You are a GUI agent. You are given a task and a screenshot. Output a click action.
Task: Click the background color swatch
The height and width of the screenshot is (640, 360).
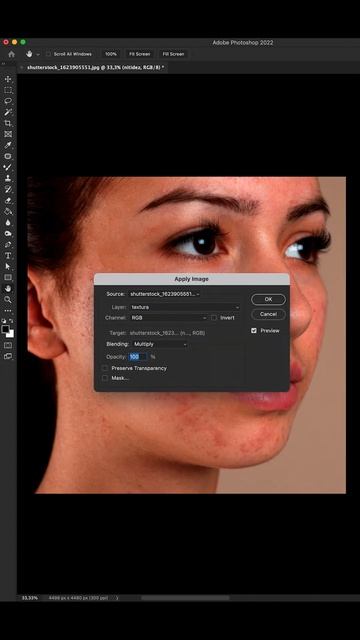[x=11, y=334]
